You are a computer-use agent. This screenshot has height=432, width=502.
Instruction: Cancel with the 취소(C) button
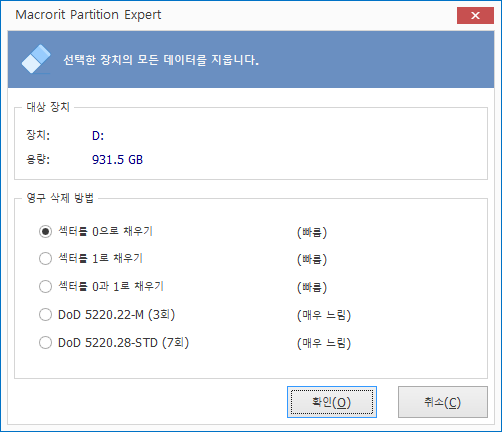coord(443,402)
